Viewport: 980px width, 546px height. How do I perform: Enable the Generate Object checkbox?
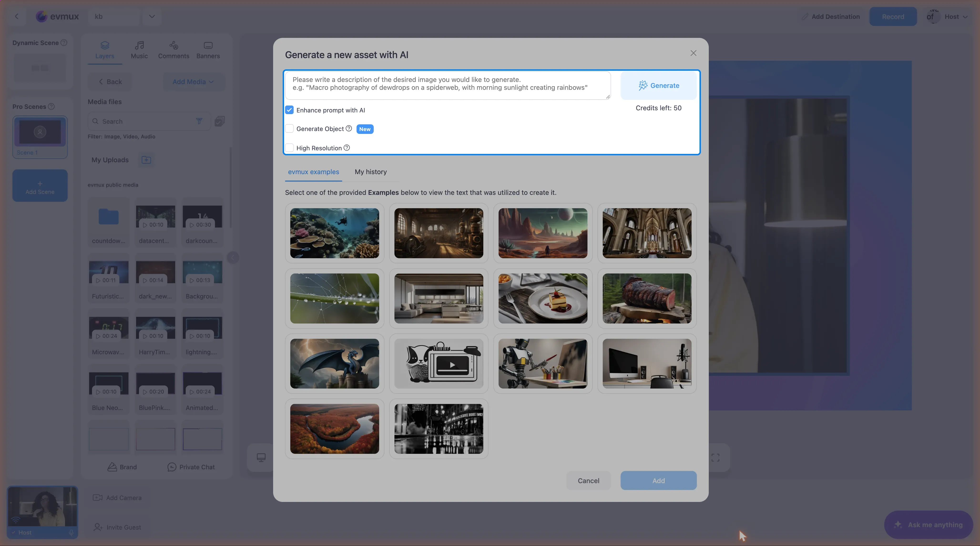tap(290, 129)
